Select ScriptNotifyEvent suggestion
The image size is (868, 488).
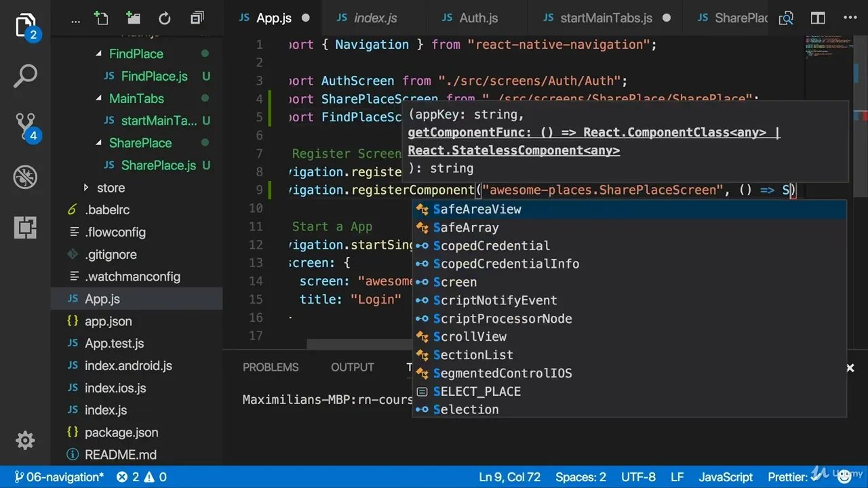629,300
